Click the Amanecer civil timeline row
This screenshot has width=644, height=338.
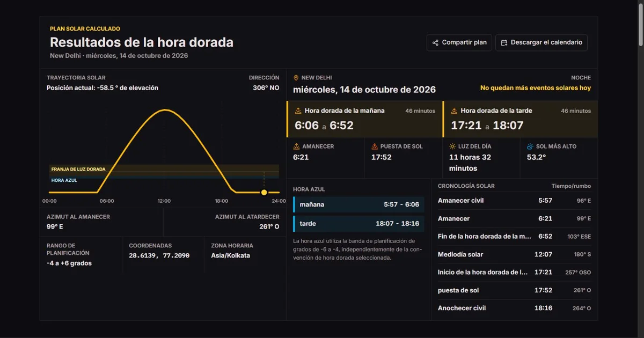(x=514, y=201)
